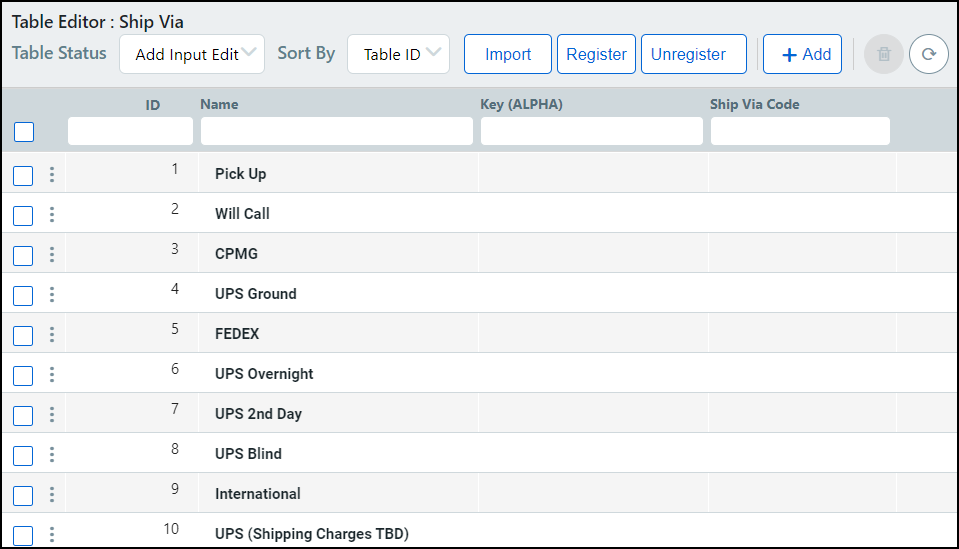Open row actions menu for International
Screen dimensions: 959x549
(x=52, y=495)
